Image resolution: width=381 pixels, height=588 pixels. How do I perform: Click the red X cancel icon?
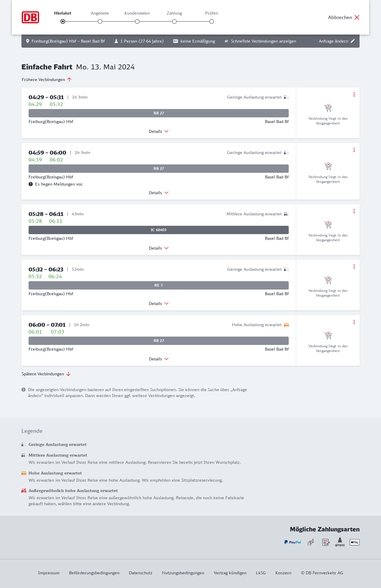click(x=357, y=17)
